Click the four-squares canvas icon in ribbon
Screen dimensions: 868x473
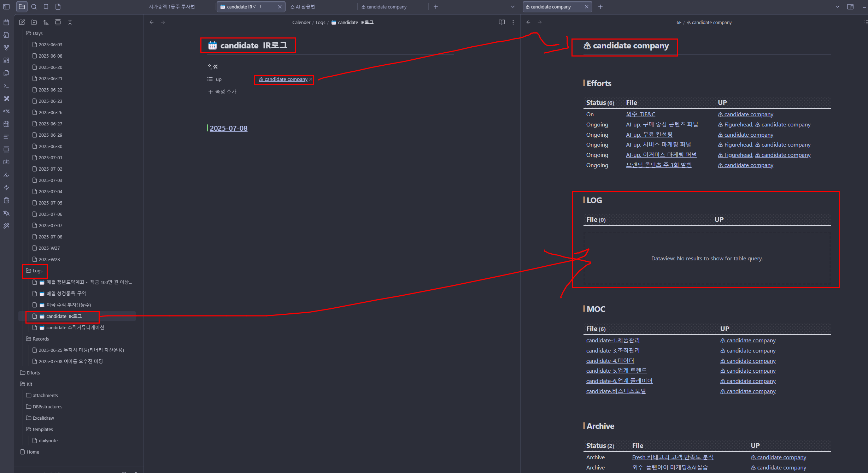(6, 60)
